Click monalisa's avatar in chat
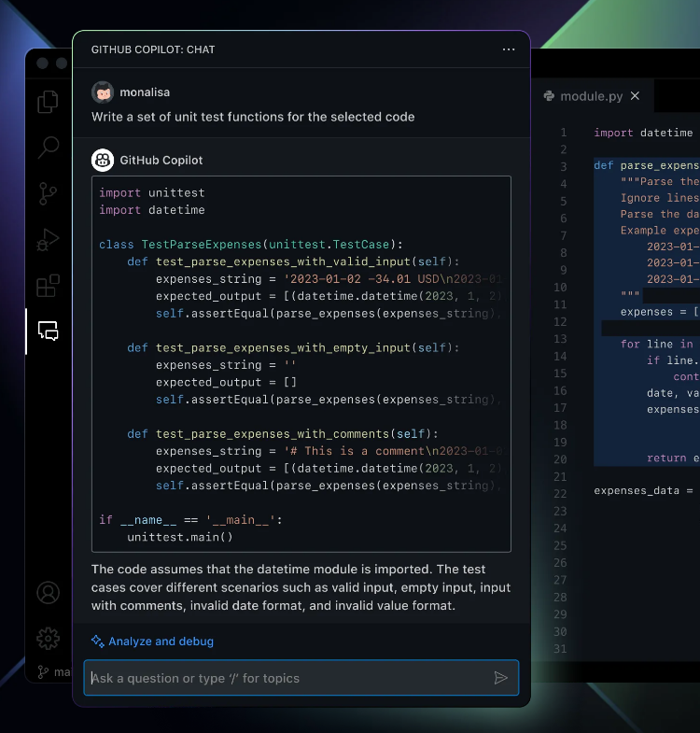This screenshot has width=700, height=733. (x=103, y=92)
